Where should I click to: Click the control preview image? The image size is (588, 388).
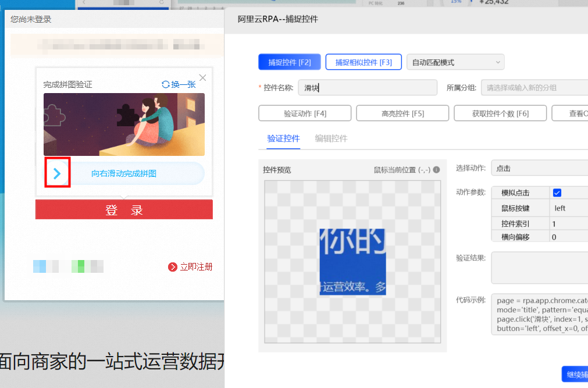pyautogui.click(x=352, y=262)
